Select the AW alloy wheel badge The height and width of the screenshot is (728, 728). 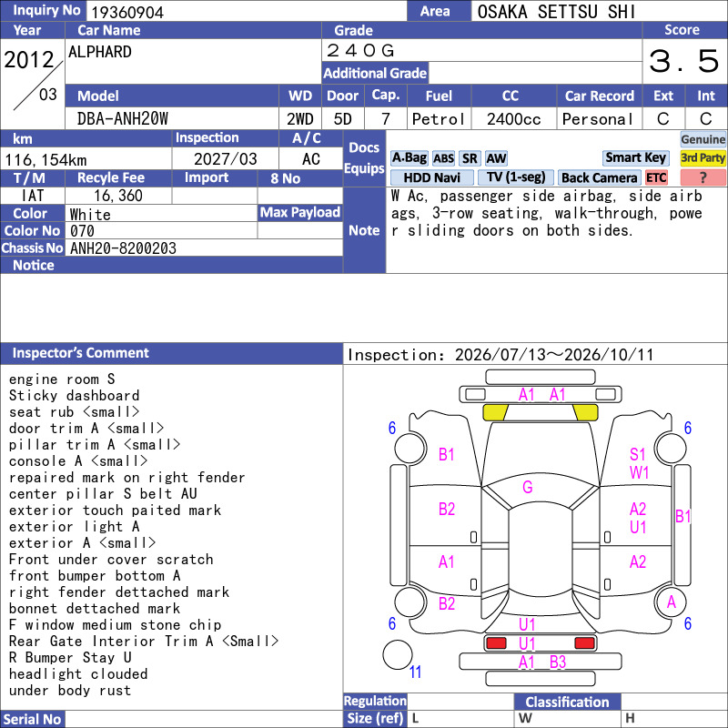496,158
